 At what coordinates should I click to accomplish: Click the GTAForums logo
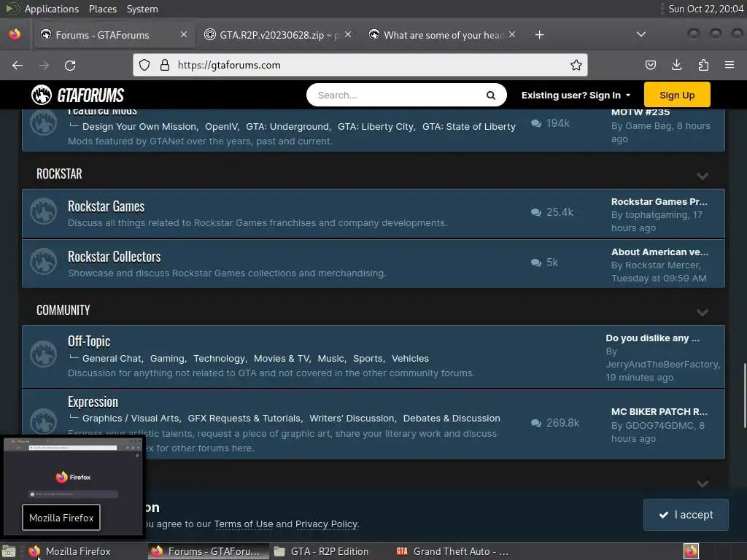point(77,95)
